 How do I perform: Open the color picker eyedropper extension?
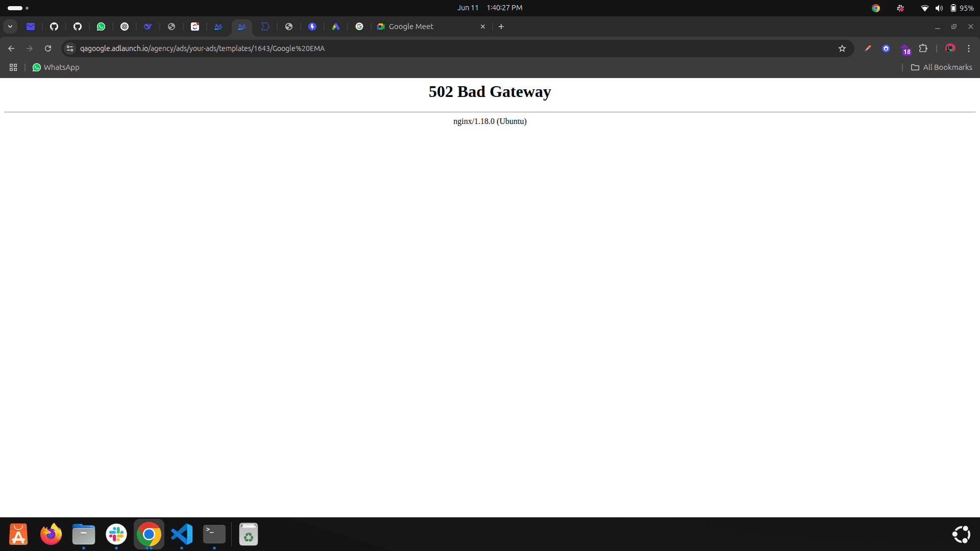(x=868, y=48)
